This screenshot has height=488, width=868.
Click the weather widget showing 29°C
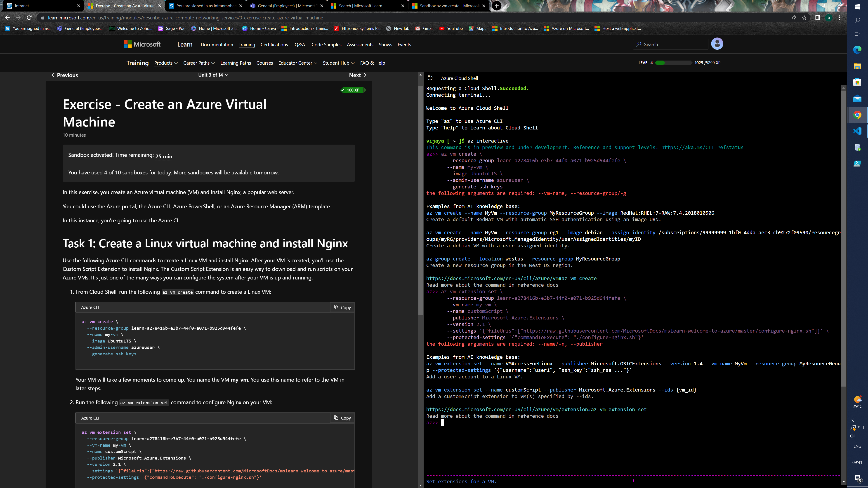click(x=857, y=402)
